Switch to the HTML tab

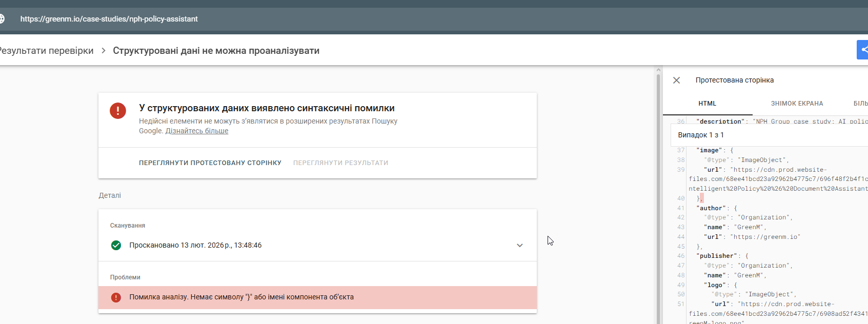click(x=707, y=104)
